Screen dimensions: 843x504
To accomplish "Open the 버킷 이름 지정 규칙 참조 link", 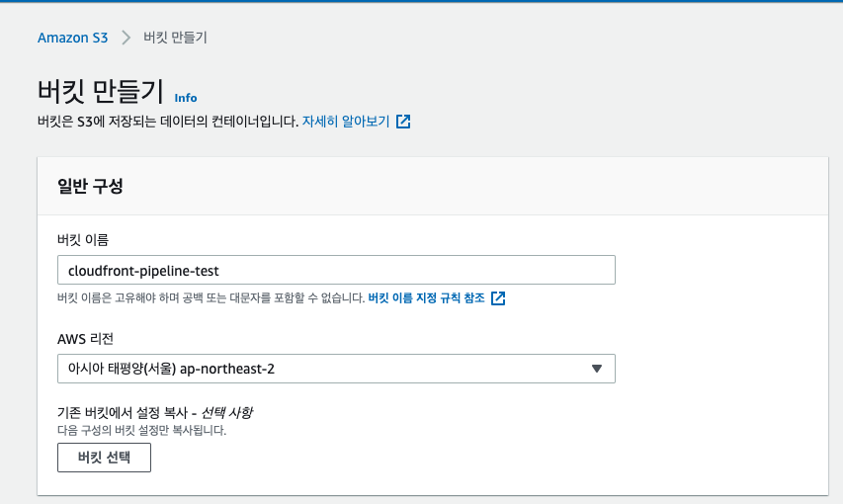I will click(426, 298).
